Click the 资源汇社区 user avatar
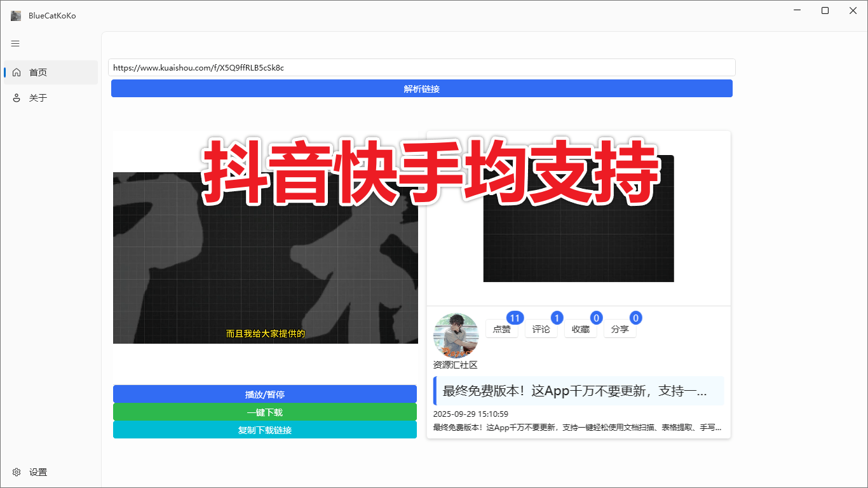Screen dimensions: 868x488 pos(456,335)
